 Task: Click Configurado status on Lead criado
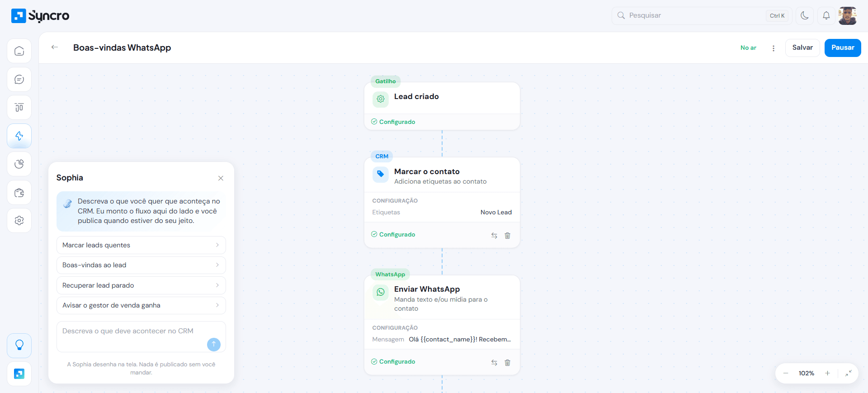click(393, 122)
